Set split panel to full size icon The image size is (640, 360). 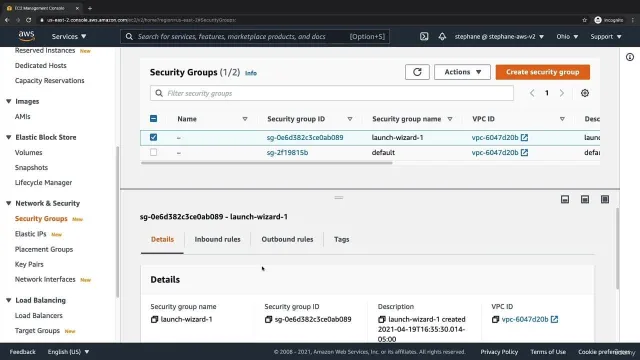(605, 199)
